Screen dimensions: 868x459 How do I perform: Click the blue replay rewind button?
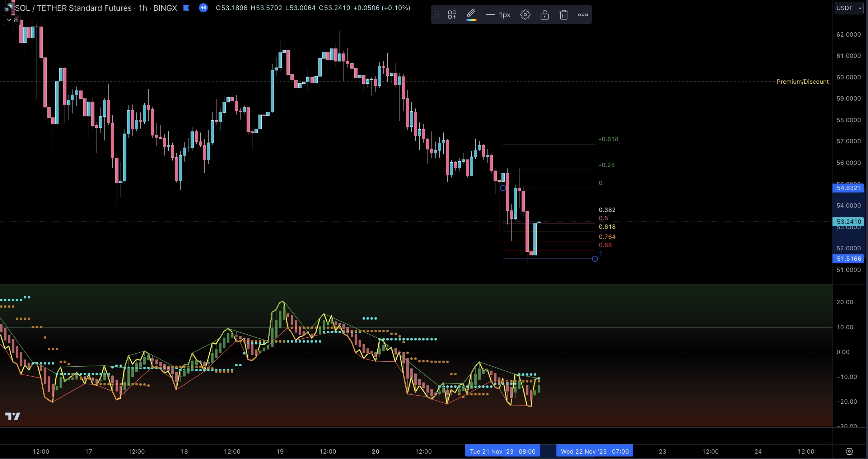[x=203, y=8]
